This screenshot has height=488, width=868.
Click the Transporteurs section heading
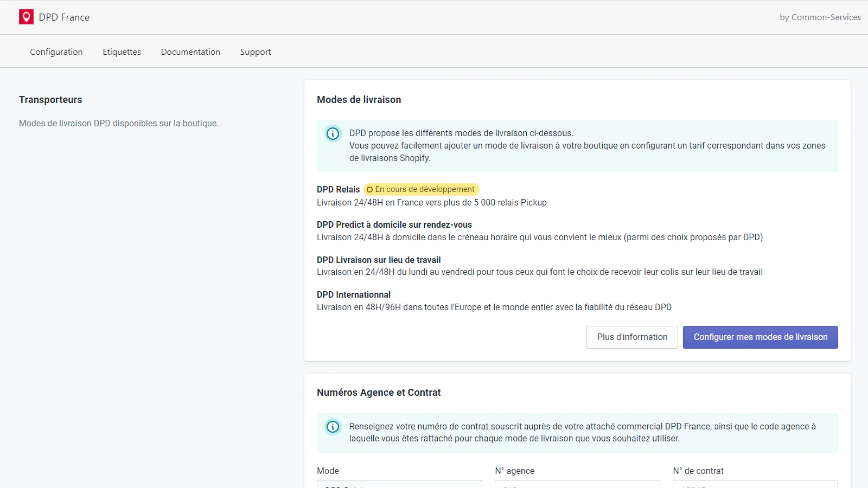point(50,100)
